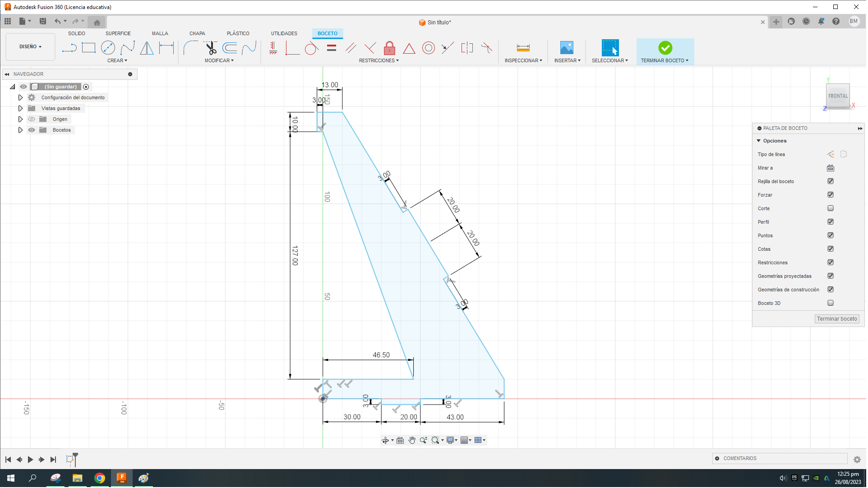
Task: Enable the Corte option
Action: [x=830, y=208]
